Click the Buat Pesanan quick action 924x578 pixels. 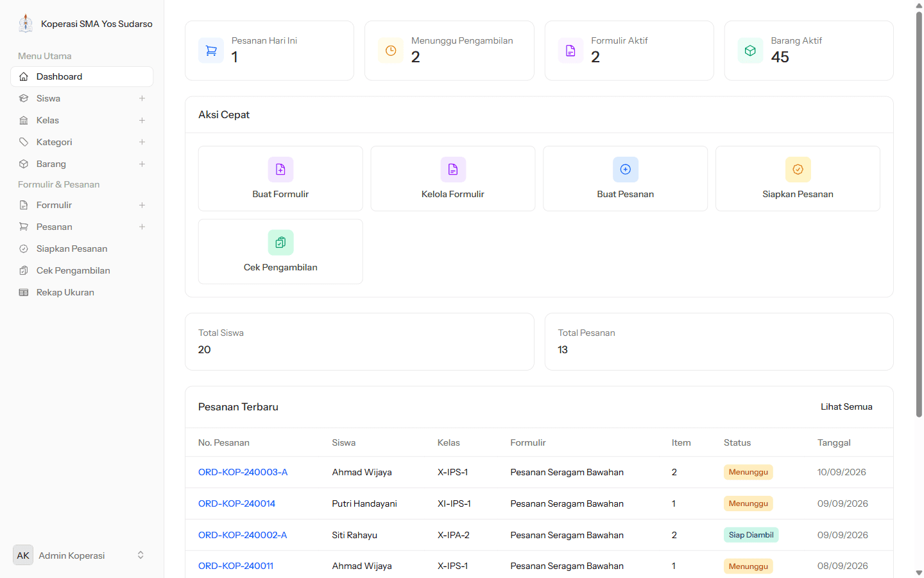tap(626, 179)
